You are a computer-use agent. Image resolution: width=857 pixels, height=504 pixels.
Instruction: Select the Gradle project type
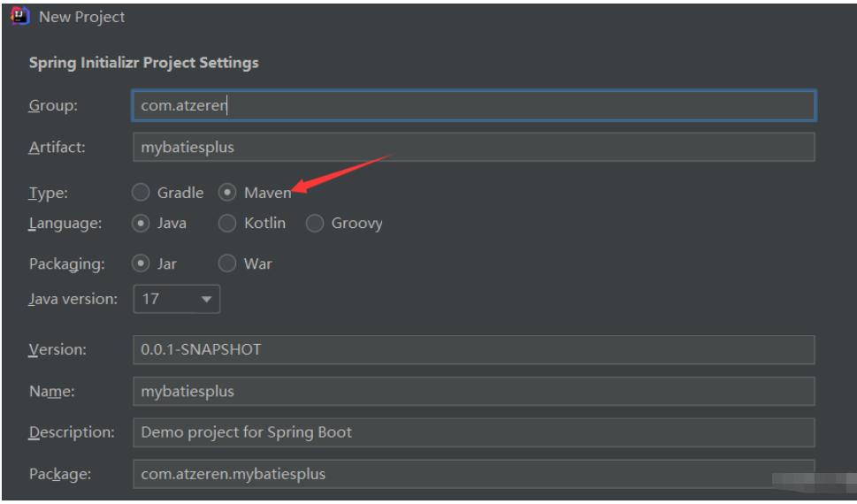(141, 193)
